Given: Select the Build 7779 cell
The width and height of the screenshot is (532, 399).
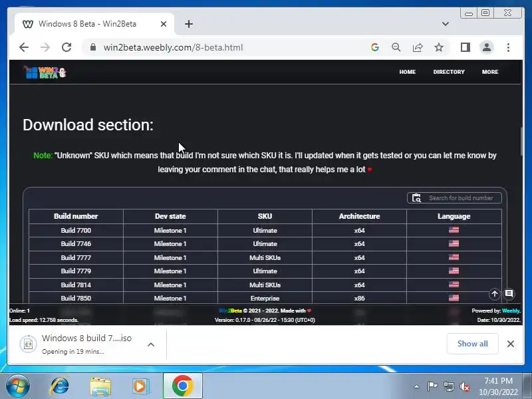Looking at the screenshot, I should (76, 271).
